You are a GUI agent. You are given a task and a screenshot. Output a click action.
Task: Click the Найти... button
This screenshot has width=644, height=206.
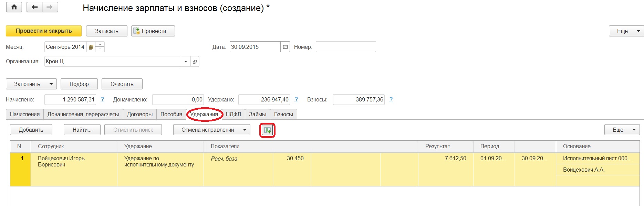[82, 130]
